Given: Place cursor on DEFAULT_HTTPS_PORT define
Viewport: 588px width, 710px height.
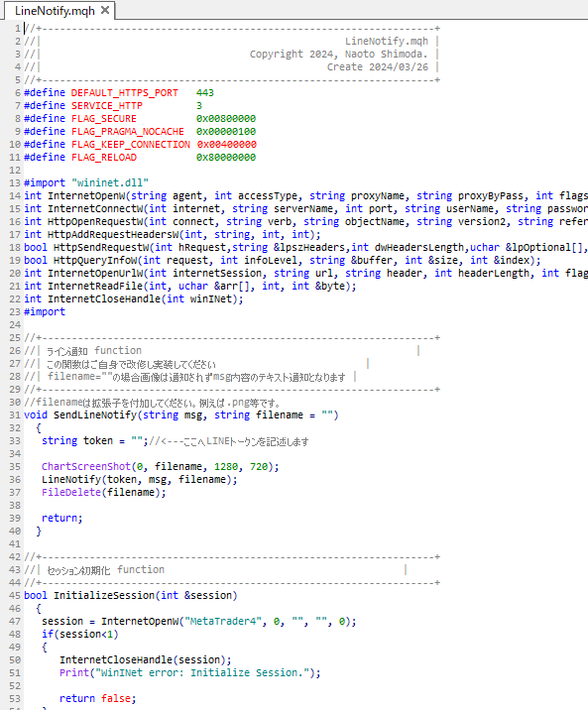Looking at the screenshot, I should coord(125,93).
